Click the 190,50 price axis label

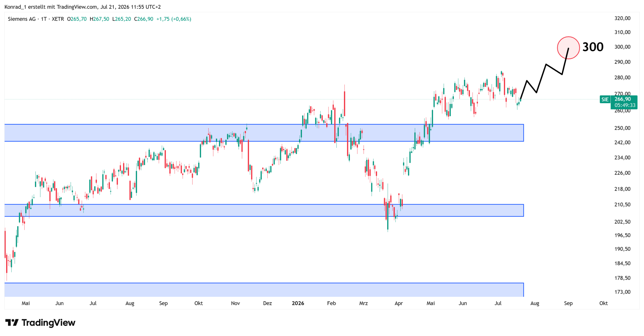[622, 249]
